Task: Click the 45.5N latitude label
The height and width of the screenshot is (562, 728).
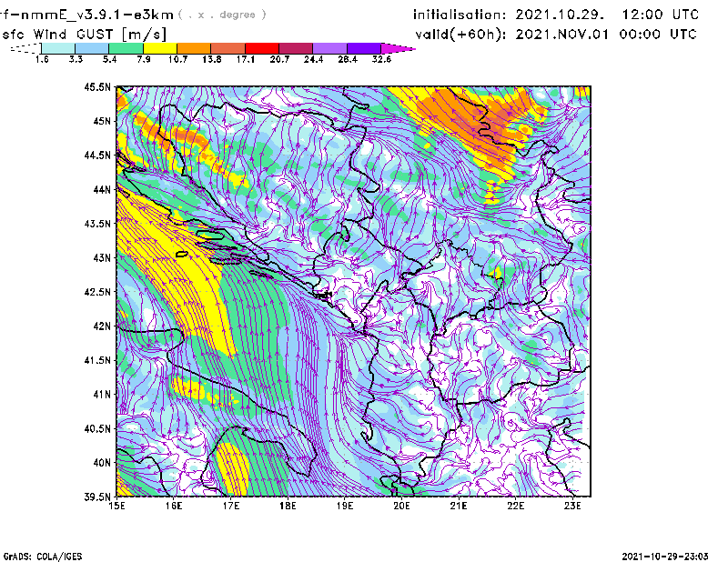Action: pos(97,86)
